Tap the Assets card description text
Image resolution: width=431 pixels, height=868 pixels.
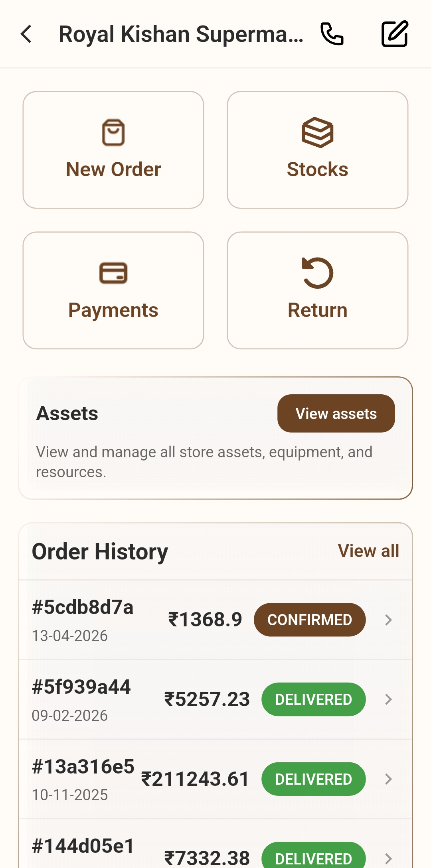204,462
